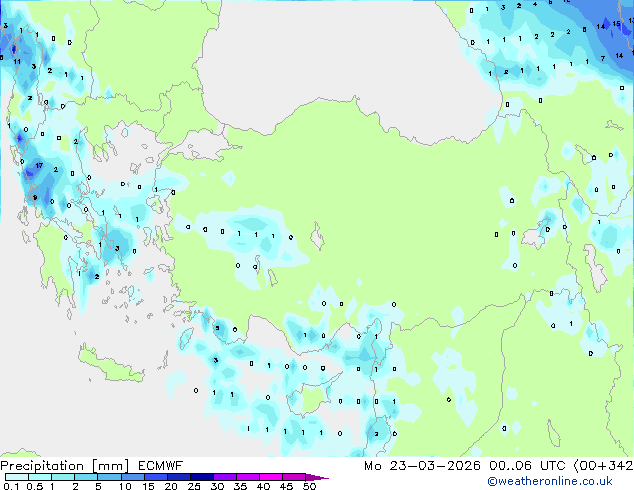Click the '45' legend scale label
The width and height of the screenshot is (634, 490).
pyautogui.click(x=286, y=486)
